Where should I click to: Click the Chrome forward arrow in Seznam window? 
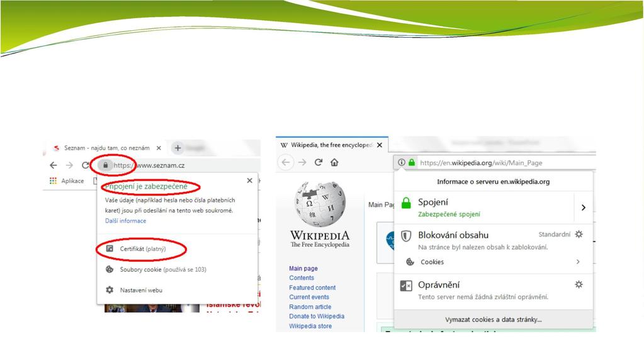[x=69, y=165]
